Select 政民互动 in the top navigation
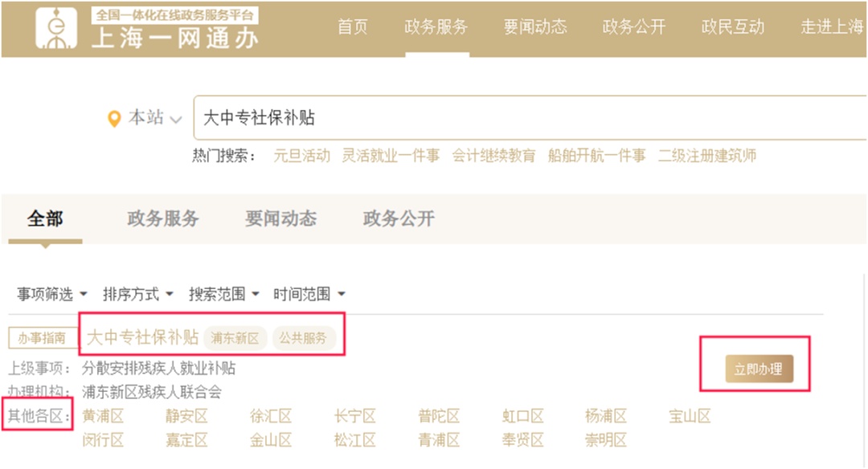Viewport: 868px width, 469px height. click(733, 27)
